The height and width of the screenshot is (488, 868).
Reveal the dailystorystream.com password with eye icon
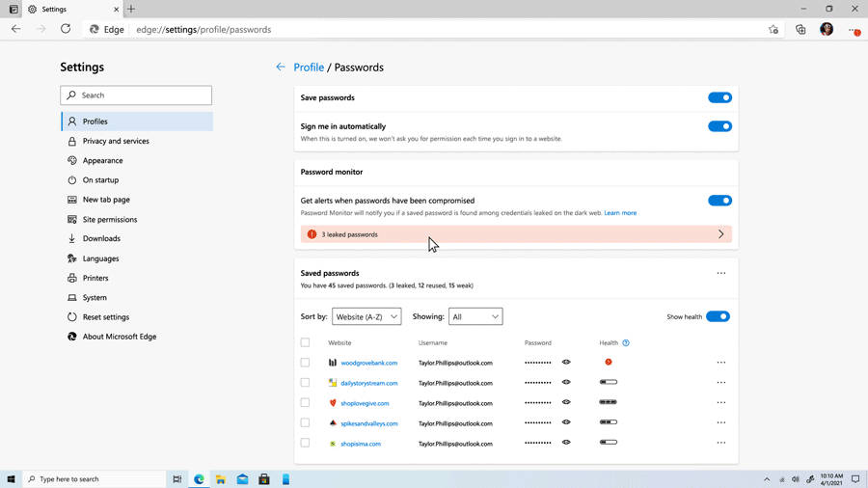pos(566,382)
